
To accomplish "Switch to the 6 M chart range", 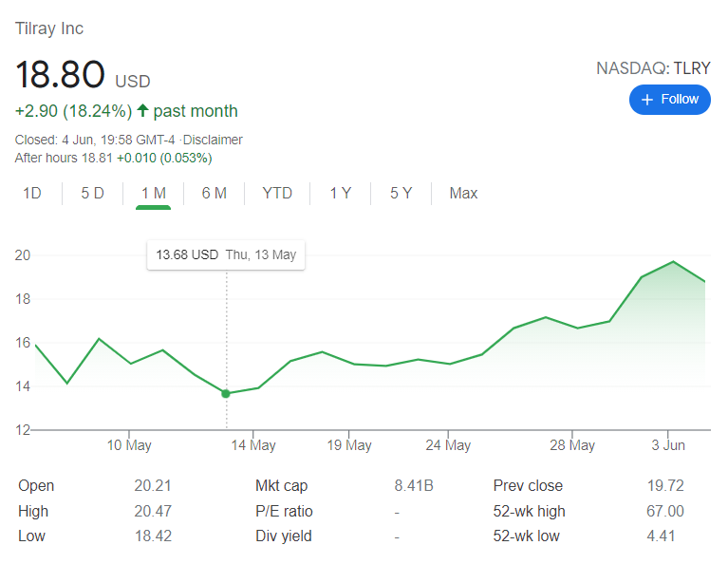I will pyautogui.click(x=215, y=193).
